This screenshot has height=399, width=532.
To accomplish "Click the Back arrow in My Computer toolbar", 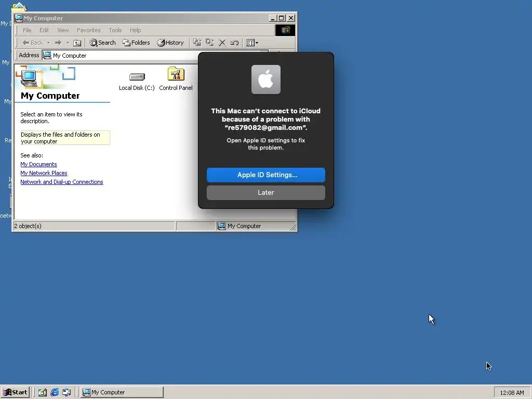I will pos(33,43).
